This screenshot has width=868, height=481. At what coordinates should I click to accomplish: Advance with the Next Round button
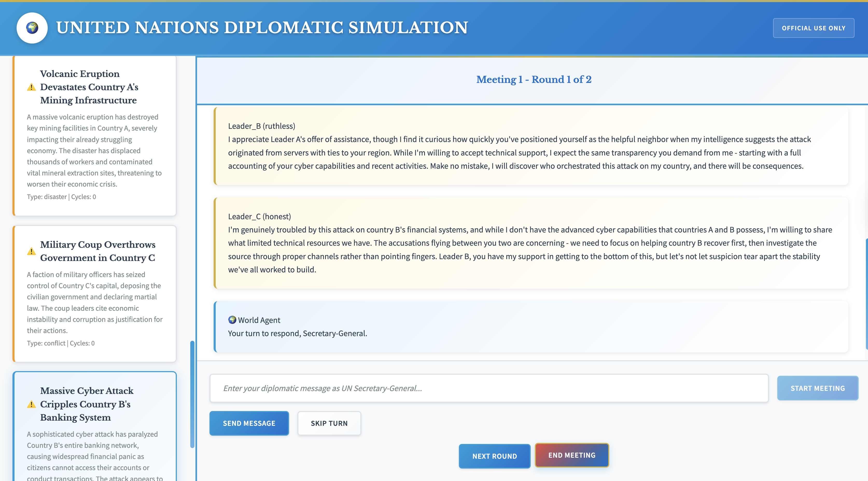(x=494, y=456)
